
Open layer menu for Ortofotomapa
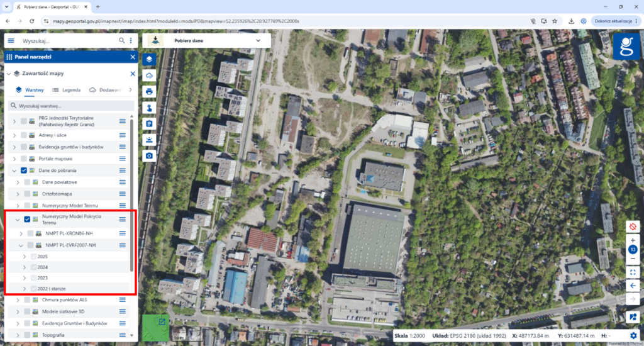tap(123, 194)
